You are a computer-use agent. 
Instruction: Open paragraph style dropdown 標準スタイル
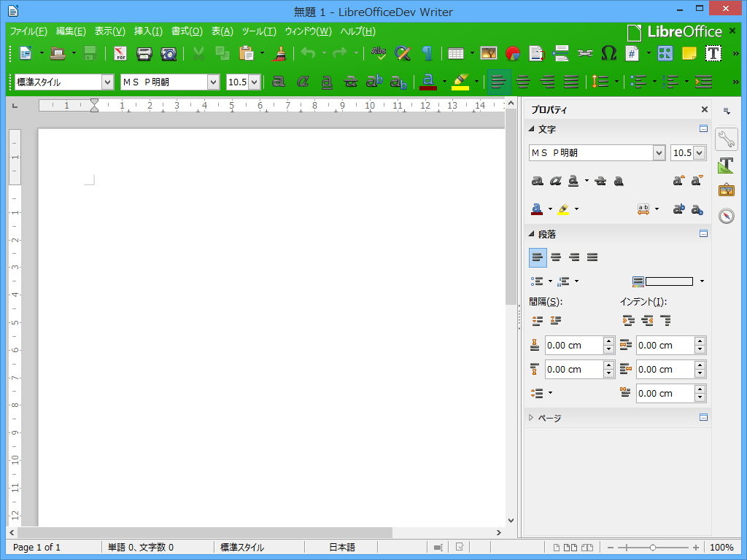click(108, 82)
